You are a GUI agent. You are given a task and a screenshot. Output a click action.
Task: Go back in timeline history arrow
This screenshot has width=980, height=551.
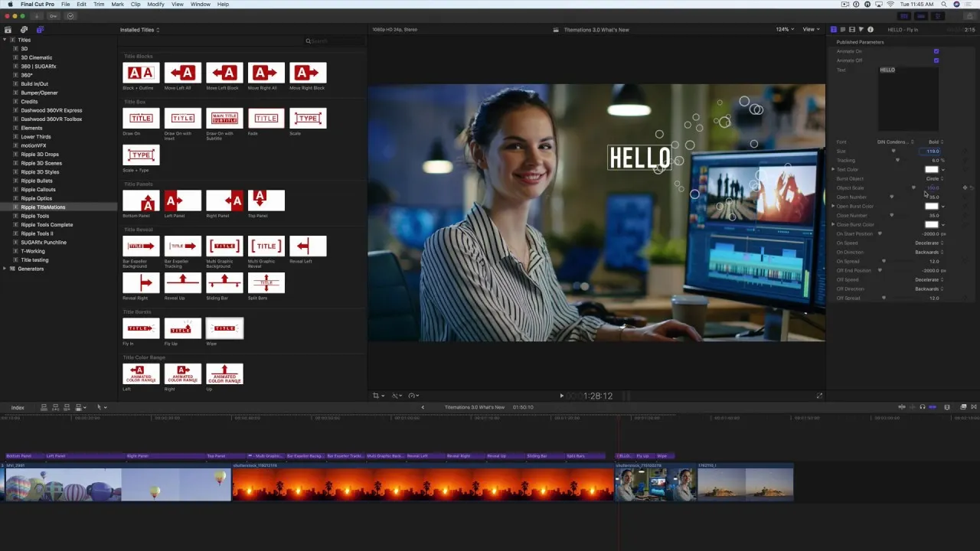tap(423, 407)
